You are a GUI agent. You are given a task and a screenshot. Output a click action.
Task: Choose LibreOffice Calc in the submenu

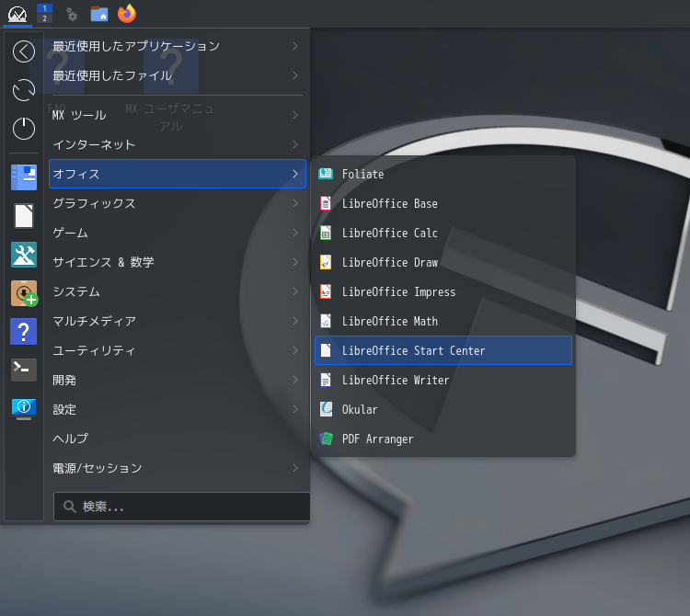pyautogui.click(x=443, y=233)
